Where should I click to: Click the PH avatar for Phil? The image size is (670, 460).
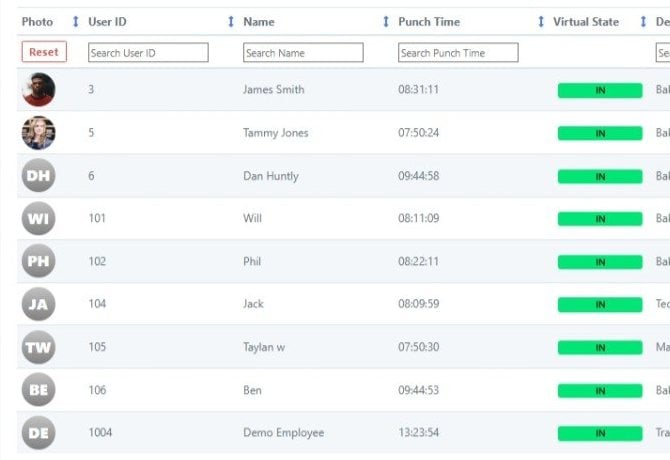(38, 261)
